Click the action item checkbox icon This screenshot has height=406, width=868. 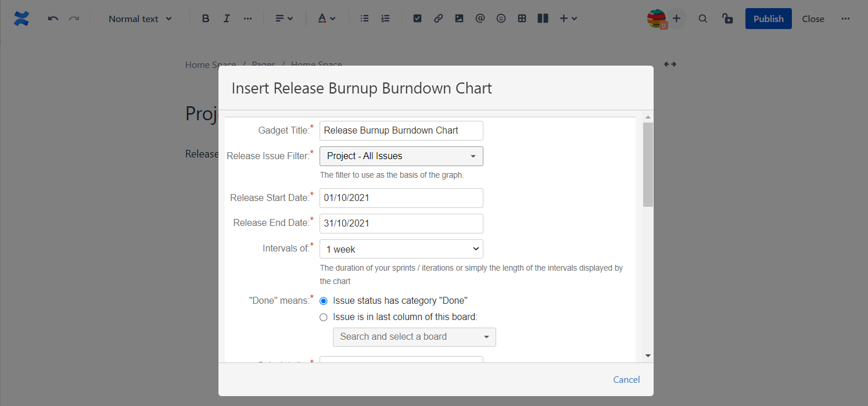click(x=417, y=19)
